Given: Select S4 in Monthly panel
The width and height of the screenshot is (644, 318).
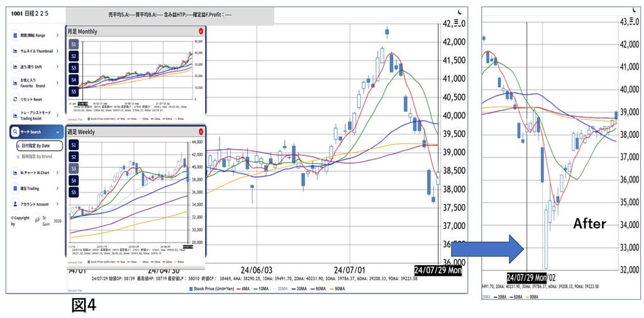Looking at the screenshot, I should click(74, 80).
